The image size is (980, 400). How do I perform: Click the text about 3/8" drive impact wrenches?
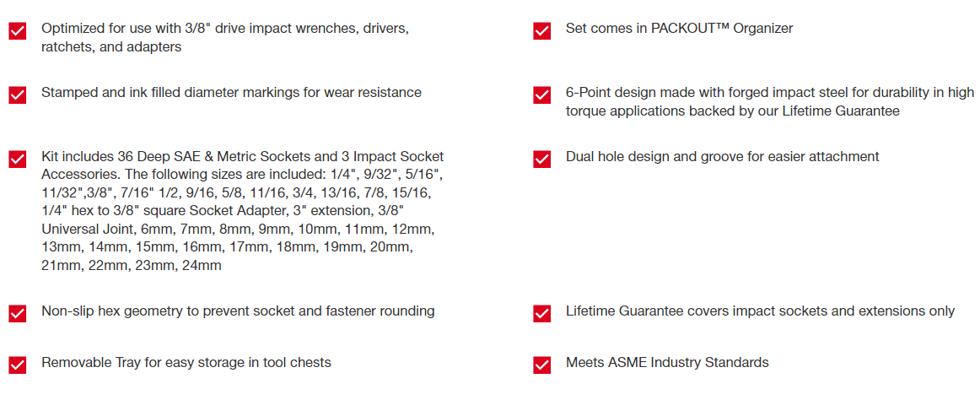[225, 37]
